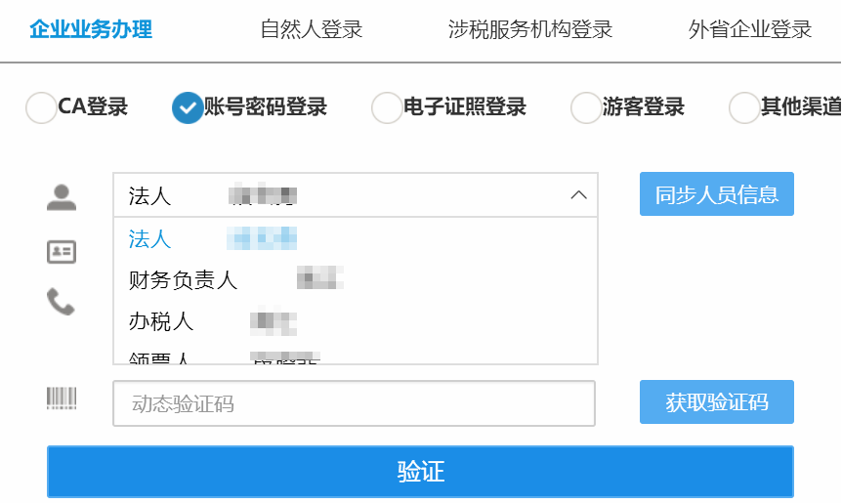Select the 其他渠道 radio option
842x504 pixels.
pyautogui.click(x=744, y=107)
